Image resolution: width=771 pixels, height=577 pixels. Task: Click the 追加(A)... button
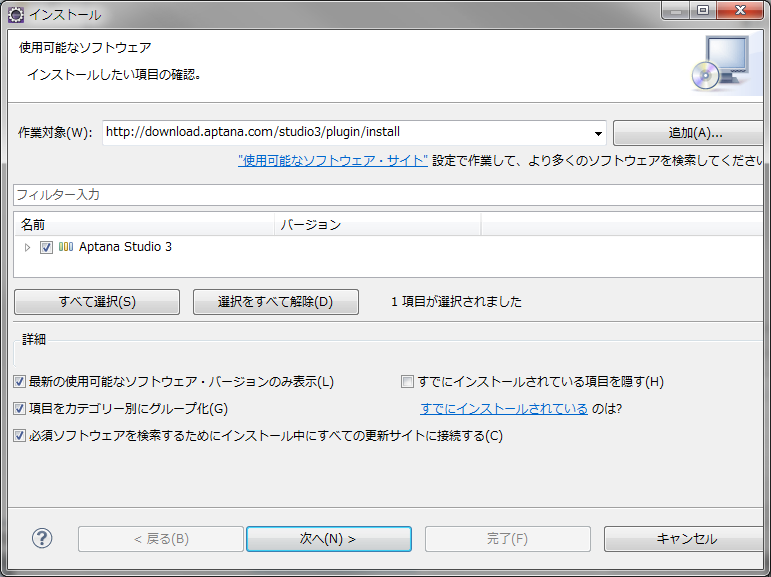coord(688,133)
